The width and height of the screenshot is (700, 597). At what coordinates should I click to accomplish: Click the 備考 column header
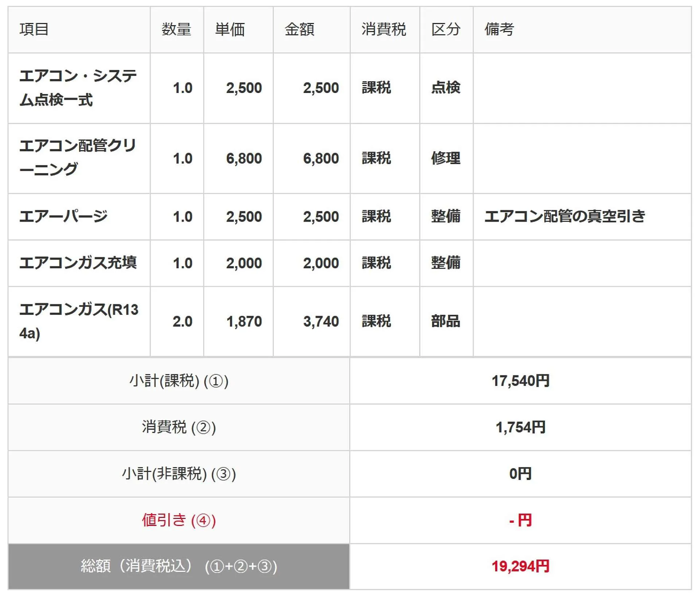tap(499, 29)
